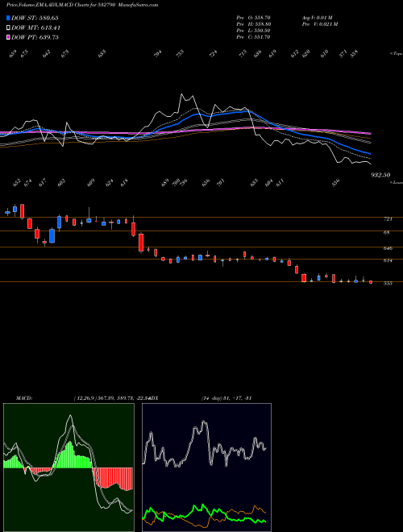Click the MACD: label above the green panel
403x532 pixels.
tap(24, 398)
